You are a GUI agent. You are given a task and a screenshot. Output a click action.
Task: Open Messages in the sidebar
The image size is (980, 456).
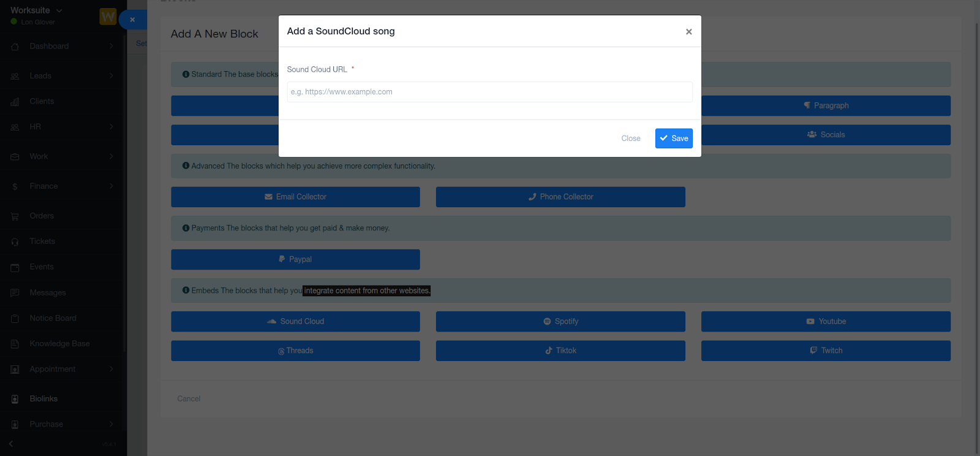pyautogui.click(x=48, y=293)
